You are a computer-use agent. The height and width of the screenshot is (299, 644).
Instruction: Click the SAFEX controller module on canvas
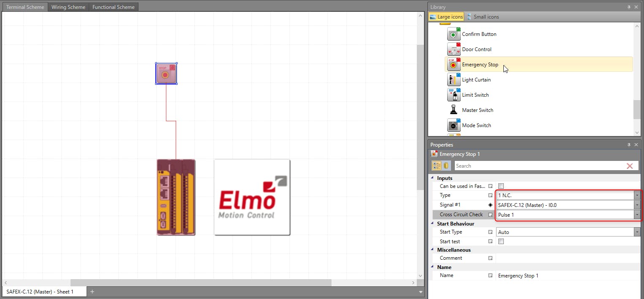(176, 197)
